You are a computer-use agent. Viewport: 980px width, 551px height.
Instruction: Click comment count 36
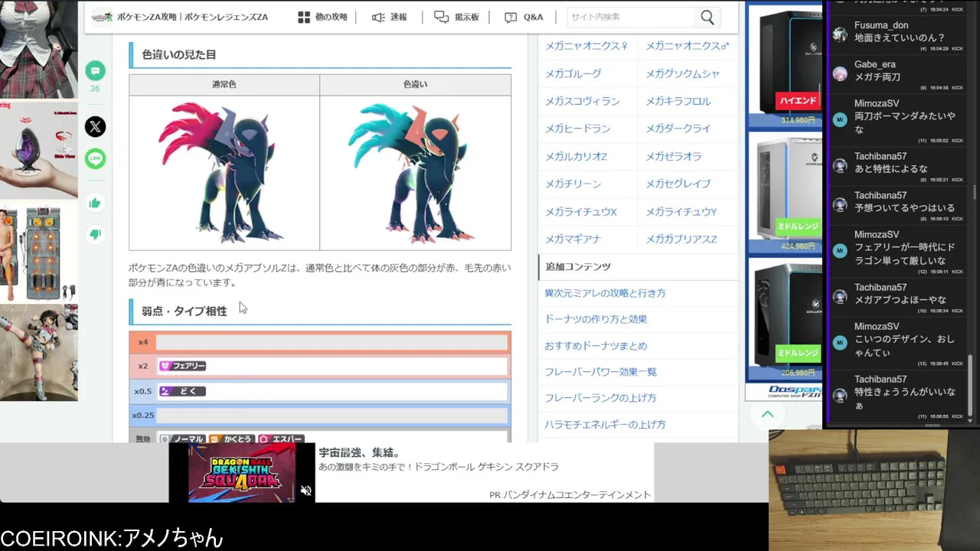[95, 89]
